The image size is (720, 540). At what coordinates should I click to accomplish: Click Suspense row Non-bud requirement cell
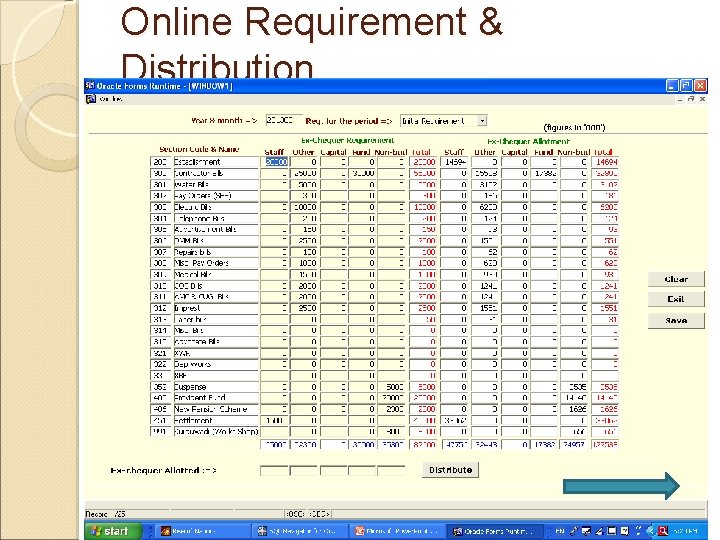pyautogui.click(x=391, y=387)
